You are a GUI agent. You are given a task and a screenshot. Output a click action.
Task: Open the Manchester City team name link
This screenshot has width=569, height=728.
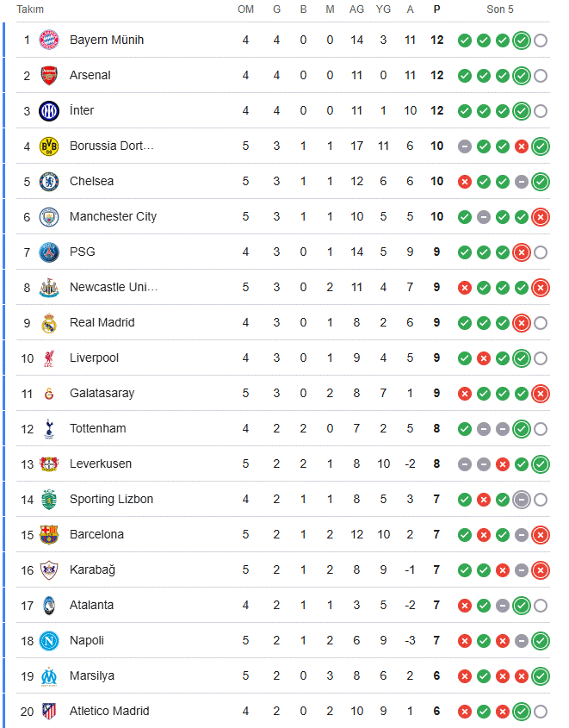pyautogui.click(x=113, y=217)
